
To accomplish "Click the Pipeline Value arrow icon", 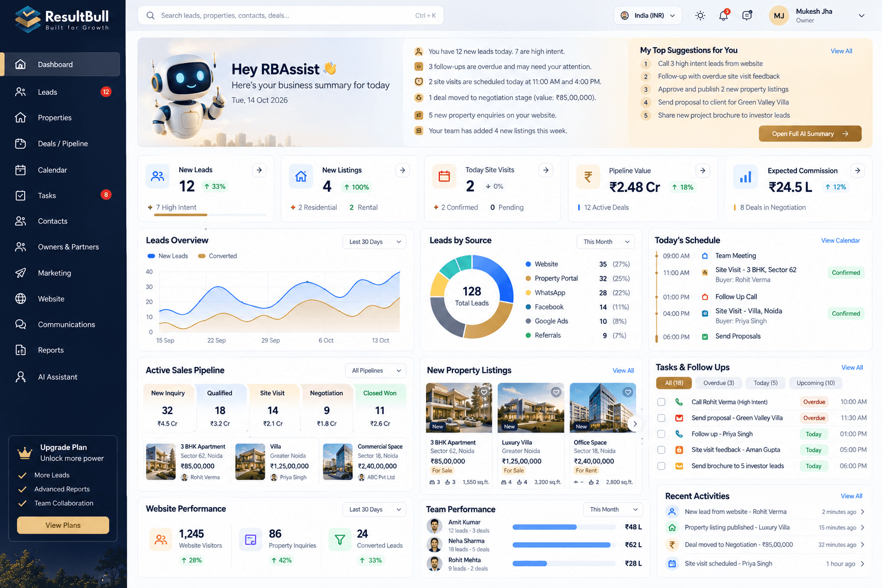I will point(703,171).
